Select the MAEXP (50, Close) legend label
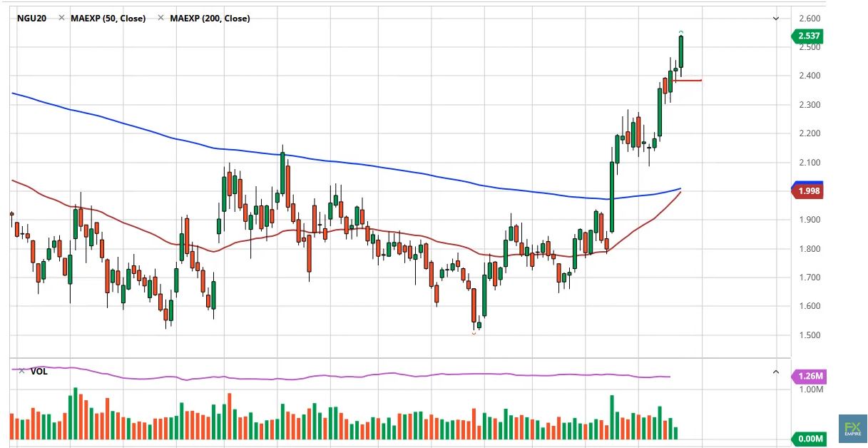 click(x=108, y=19)
